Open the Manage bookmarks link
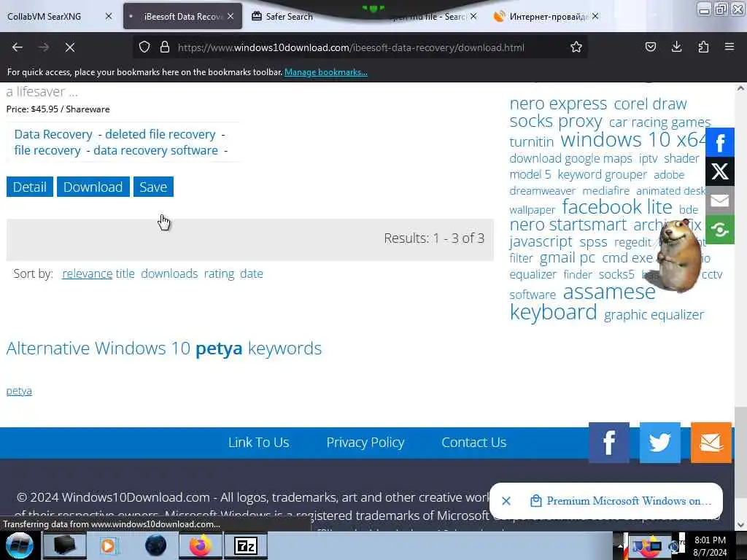 pos(326,72)
